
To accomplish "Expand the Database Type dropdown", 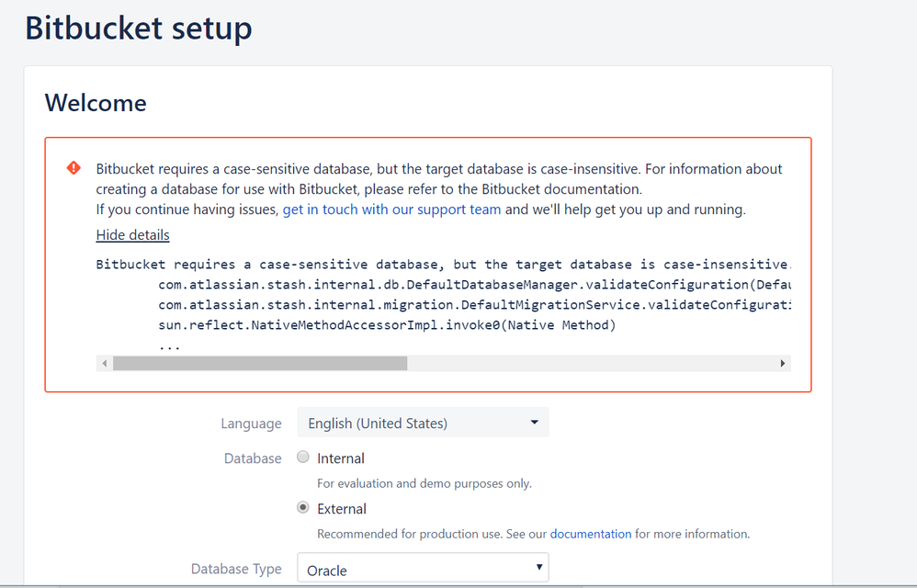I will [423, 568].
